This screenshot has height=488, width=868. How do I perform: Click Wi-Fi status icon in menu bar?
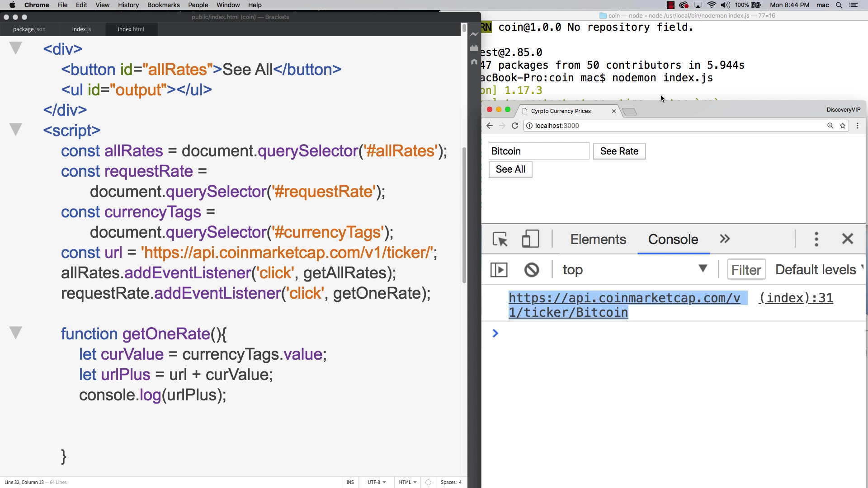click(x=712, y=5)
